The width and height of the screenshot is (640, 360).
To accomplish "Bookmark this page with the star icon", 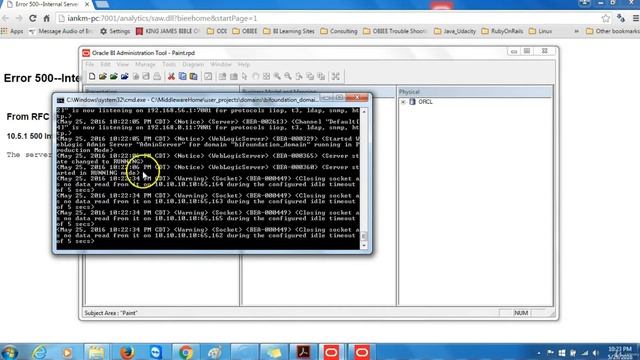I will 606,18.
